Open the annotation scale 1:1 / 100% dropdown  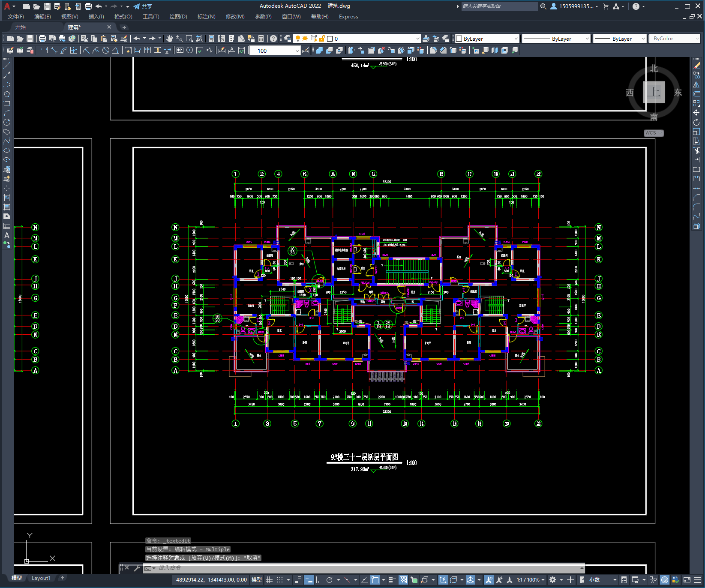point(531,580)
